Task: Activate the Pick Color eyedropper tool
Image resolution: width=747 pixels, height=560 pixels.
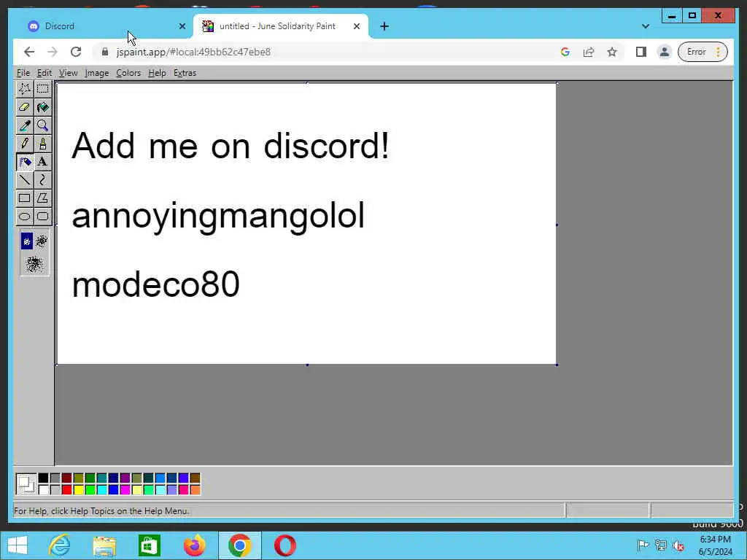Action: (24, 125)
